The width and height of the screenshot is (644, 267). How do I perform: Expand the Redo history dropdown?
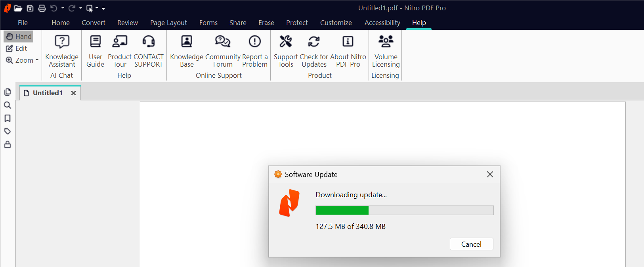80,8
